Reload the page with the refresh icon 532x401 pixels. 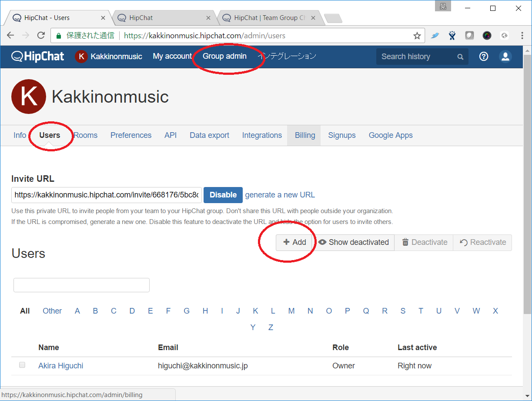(x=41, y=36)
